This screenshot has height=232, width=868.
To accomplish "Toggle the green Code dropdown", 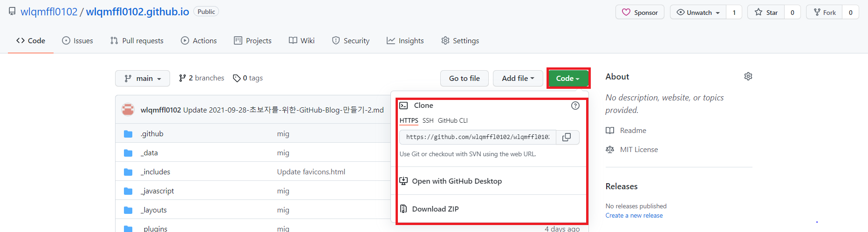I will coord(567,79).
